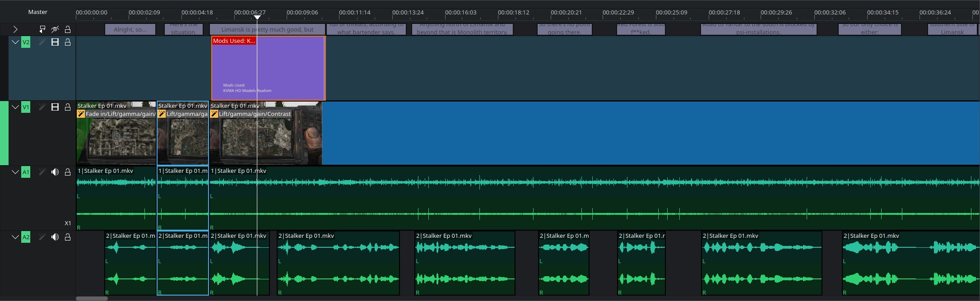Image resolution: width=980 pixels, height=301 pixels.
Task: Click the V2 track effects wand icon
Action: [42, 42]
